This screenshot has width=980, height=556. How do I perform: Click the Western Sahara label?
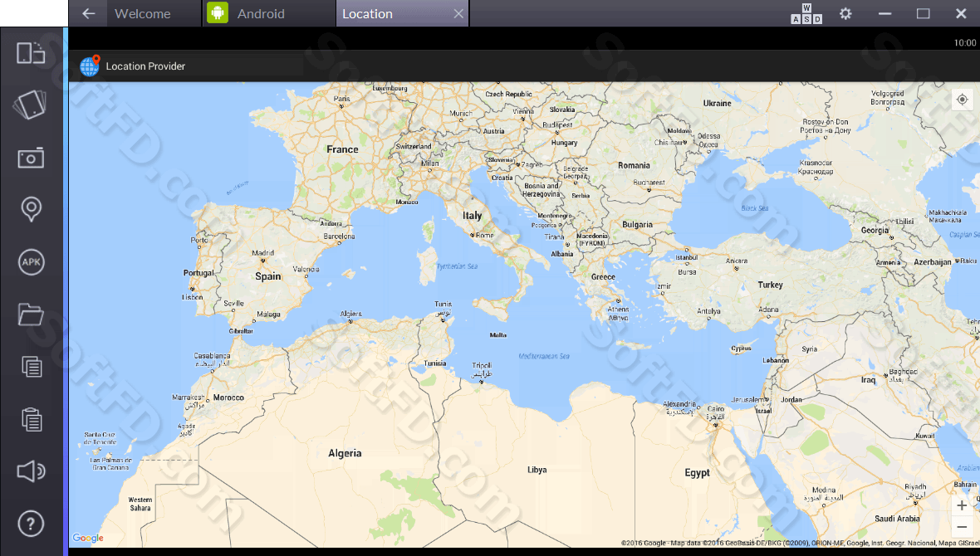pyautogui.click(x=140, y=504)
